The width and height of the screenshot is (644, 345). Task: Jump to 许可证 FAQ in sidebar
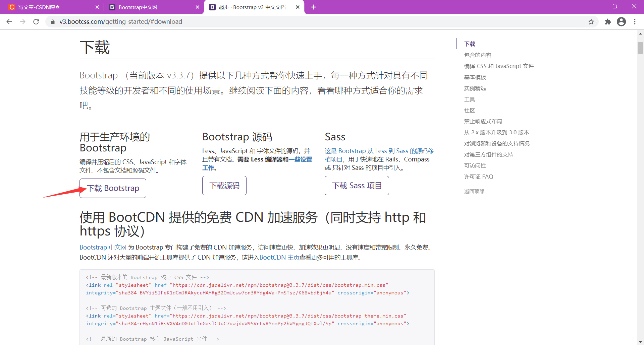tap(479, 177)
